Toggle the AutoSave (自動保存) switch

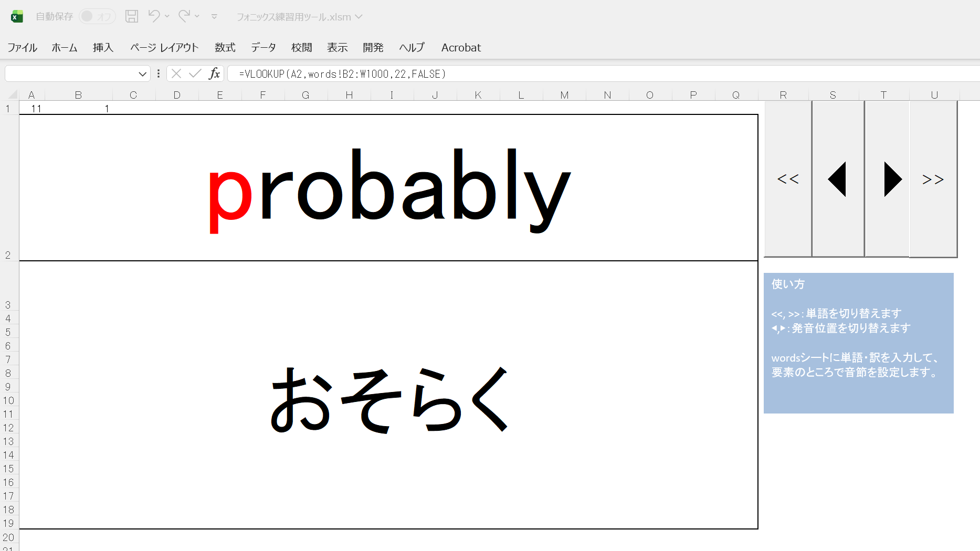97,17
